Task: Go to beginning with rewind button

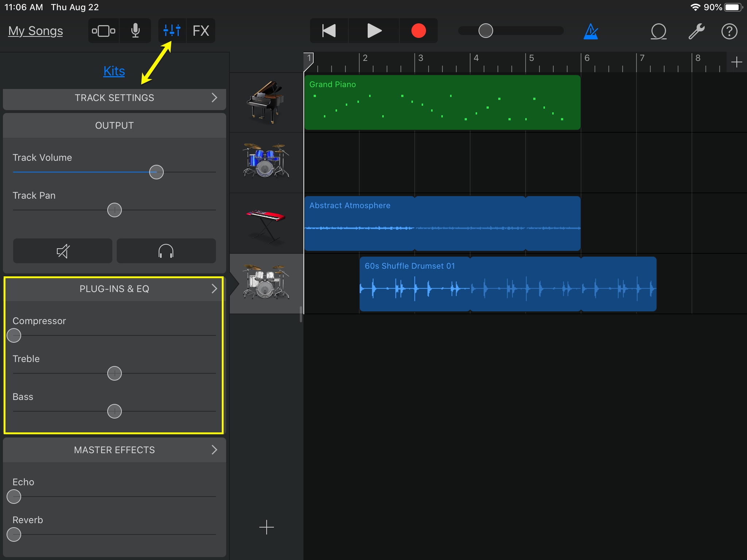Action: coord(329,31)
